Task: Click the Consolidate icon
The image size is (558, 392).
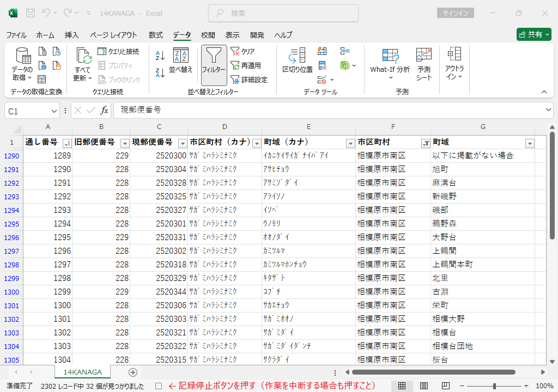Action: pos(344,51)
